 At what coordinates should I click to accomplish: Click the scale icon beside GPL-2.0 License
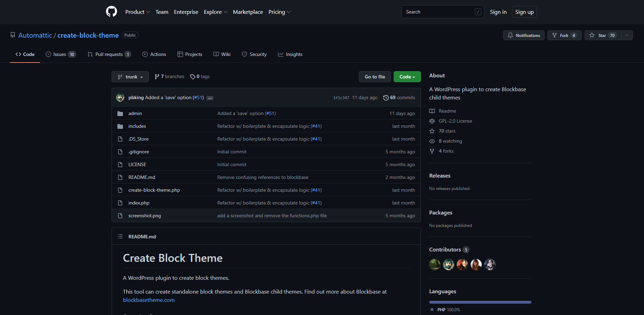click(x=432, y=121)
